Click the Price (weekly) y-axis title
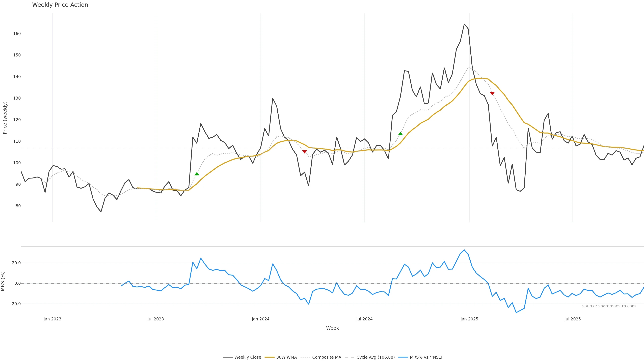The width and height of the screenshot is (644, 362). tap(5, 118)
